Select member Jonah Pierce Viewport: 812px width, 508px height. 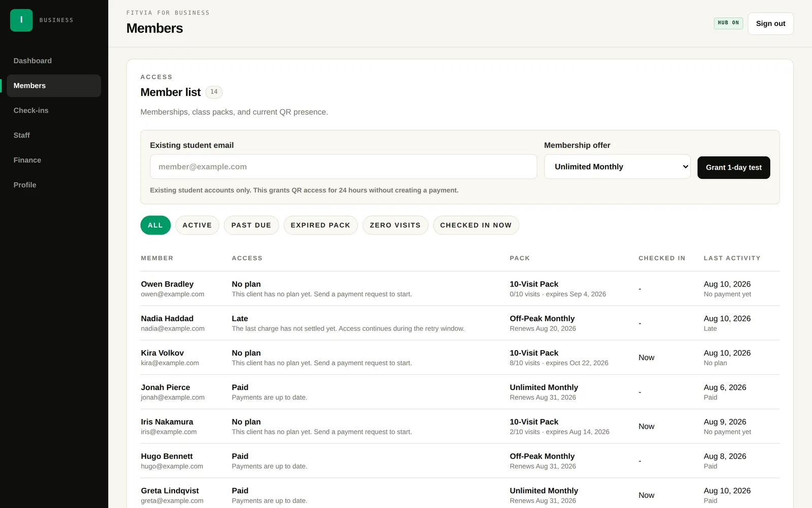click(165, 388)
